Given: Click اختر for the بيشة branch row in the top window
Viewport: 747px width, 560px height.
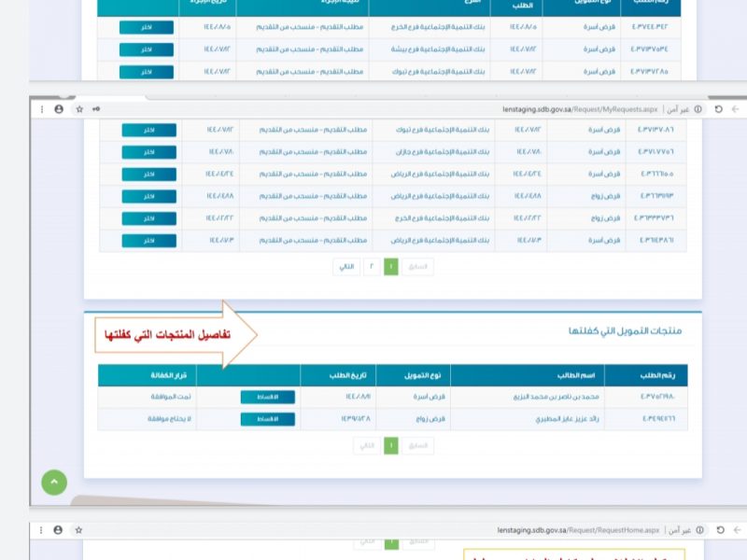Looking at the screenshot, I should (147, 49).
